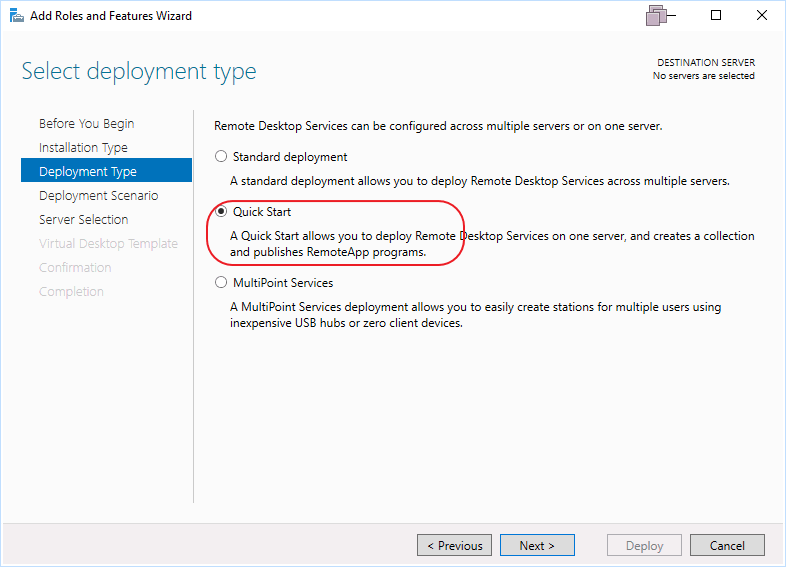The height and width of the screenshot is (567, 786).
Task: Go to Before You Begin step
Action: [86, 124]
